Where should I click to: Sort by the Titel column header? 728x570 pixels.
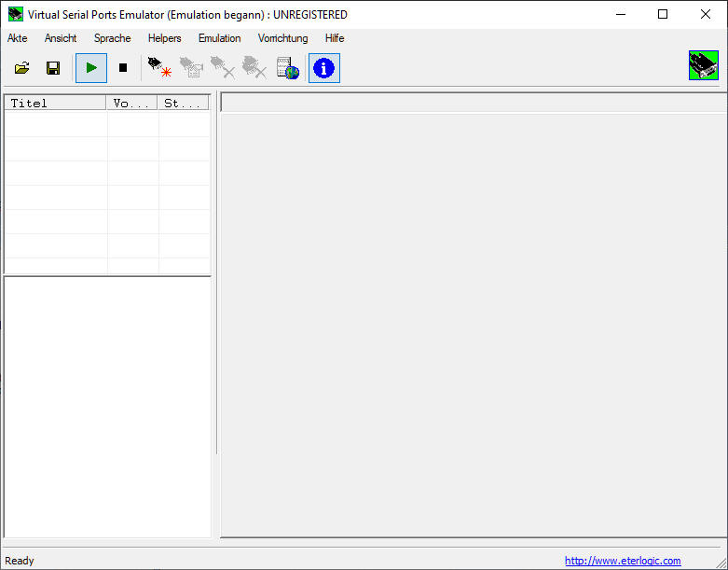pos(55,103)
